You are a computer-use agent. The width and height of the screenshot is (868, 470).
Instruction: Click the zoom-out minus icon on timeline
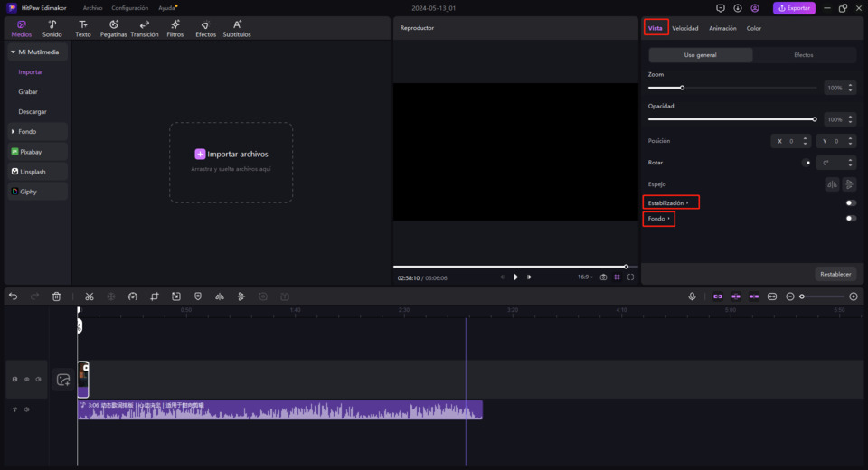(x=790, y=296)
